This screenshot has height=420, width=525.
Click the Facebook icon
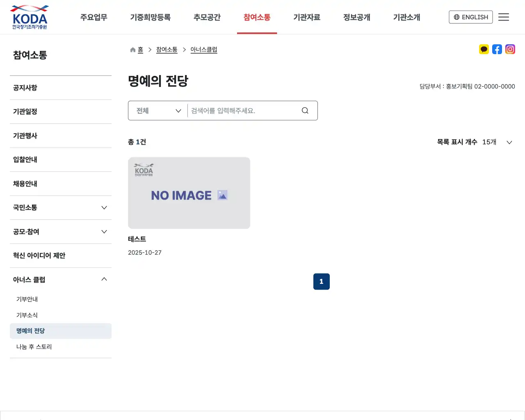[497, 49]
